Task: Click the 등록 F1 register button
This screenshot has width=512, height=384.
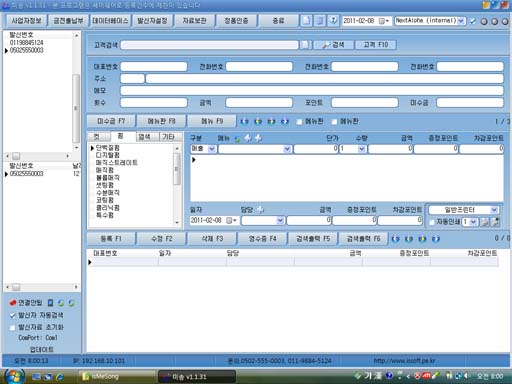Action: click(x=111, y=239)
